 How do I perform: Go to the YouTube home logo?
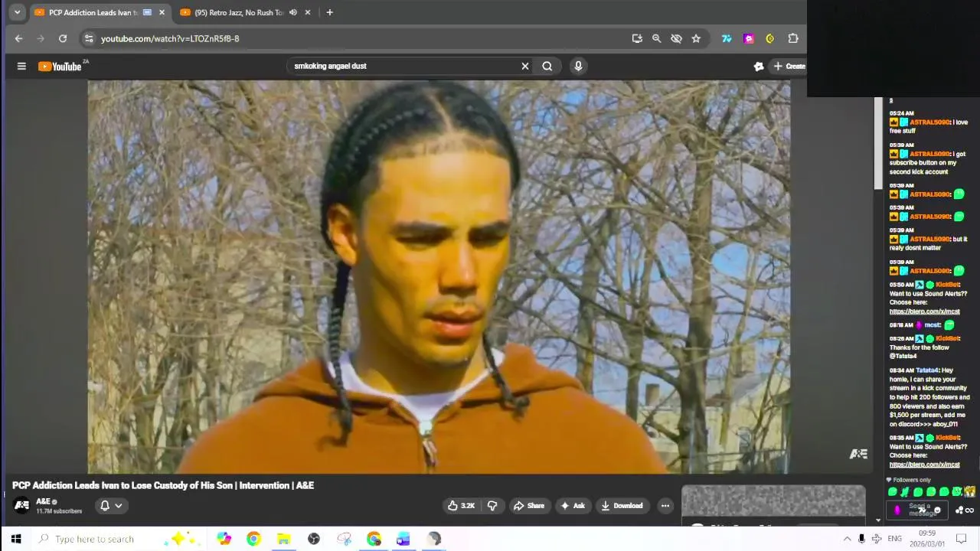tap(60, 67)
